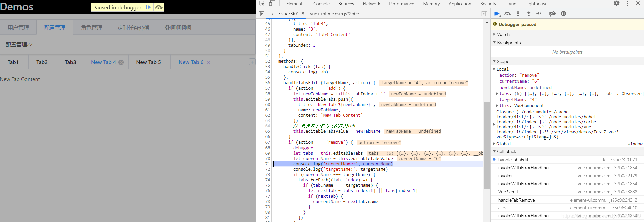Click line number 73 in gutter
This screenshot has height=222, width=644.
point(267,174)
